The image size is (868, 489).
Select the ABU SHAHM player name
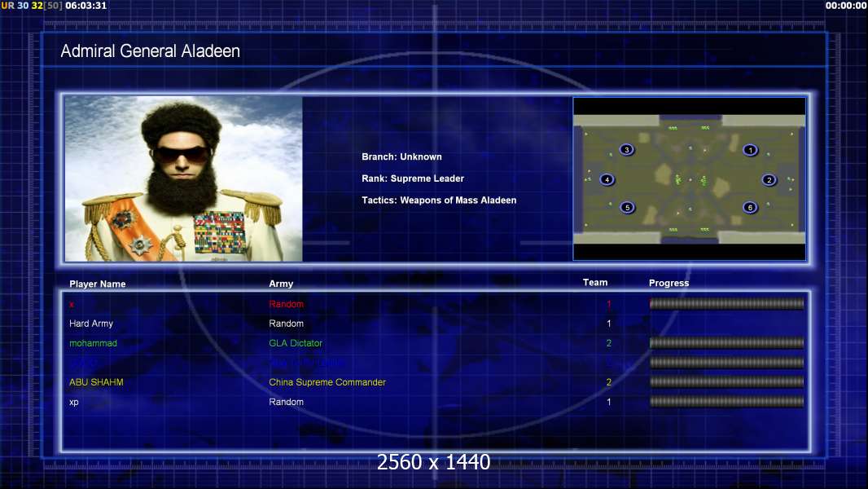96,382
